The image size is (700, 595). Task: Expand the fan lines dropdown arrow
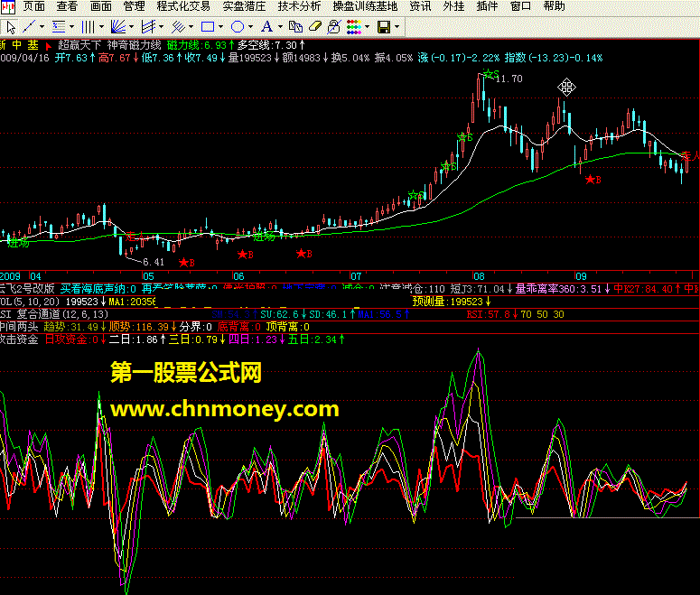[131, 27]
